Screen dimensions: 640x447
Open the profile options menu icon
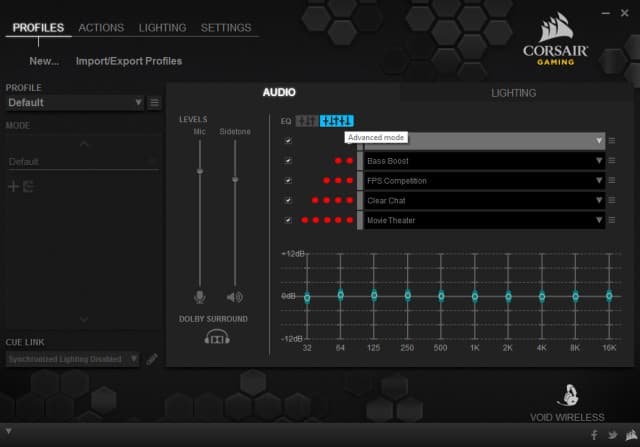point(154,102)
